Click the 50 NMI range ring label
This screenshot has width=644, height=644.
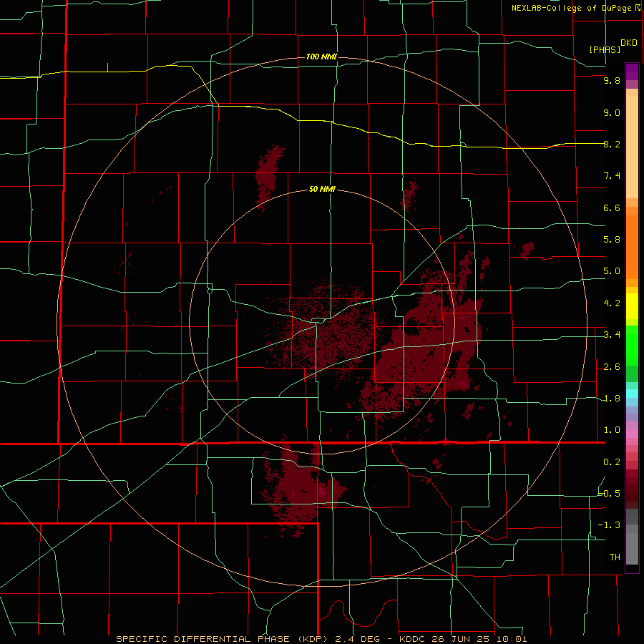[x=322, y=189]
